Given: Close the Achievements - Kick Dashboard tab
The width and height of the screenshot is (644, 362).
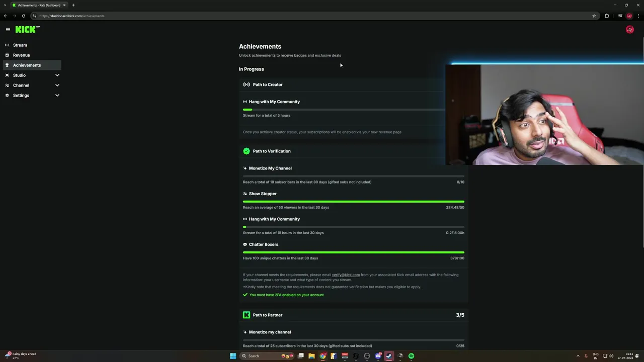Looking at the screenshot, I should click(64, 5).
